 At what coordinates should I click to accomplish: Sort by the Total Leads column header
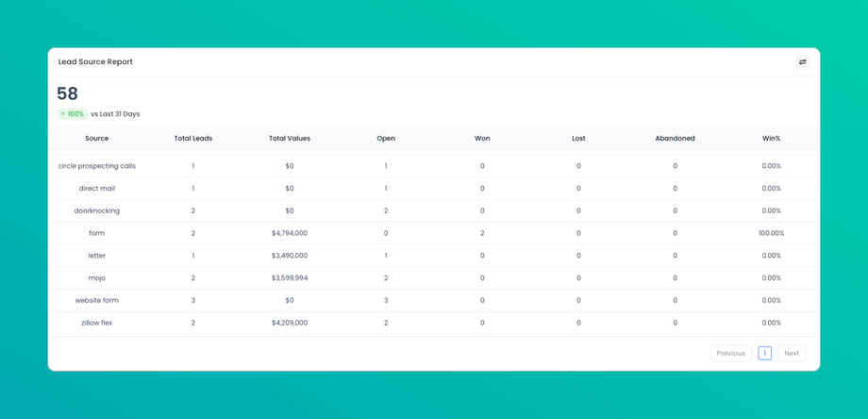click(193, 139)
